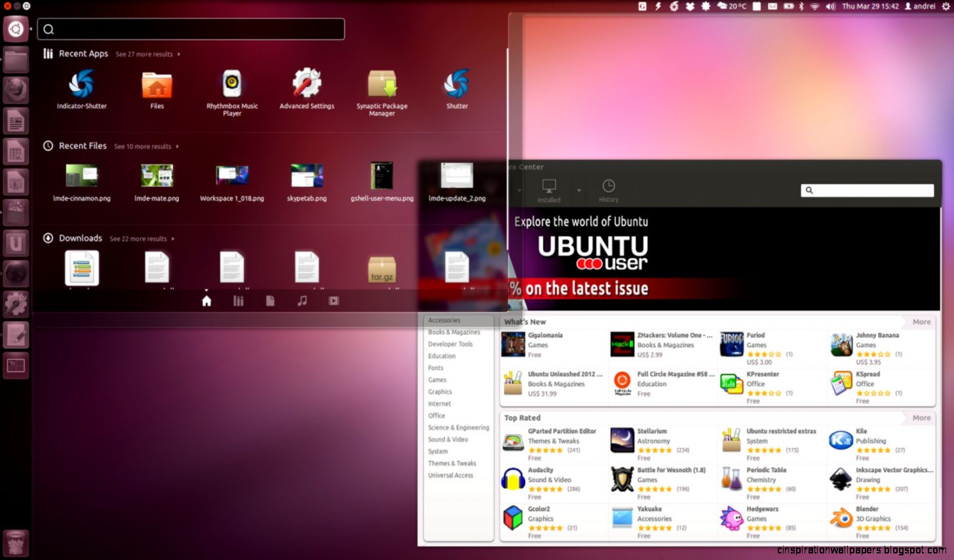Select the Games category in Software Center
This screenshot has height=560, width=954.
pyautogui.click(x=437, y=380)
